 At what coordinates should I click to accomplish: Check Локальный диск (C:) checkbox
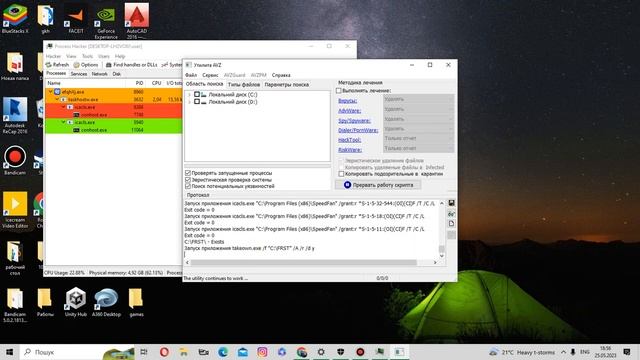197,95
